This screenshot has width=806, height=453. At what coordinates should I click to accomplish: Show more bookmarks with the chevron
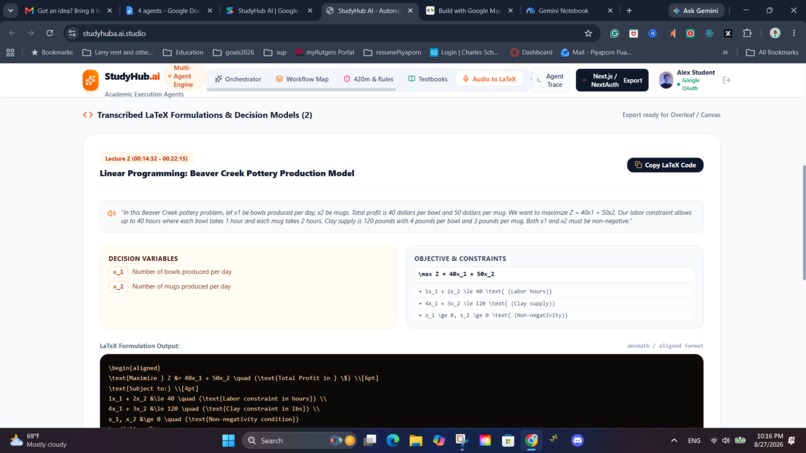pyautogui.click(x=725, y=52)
